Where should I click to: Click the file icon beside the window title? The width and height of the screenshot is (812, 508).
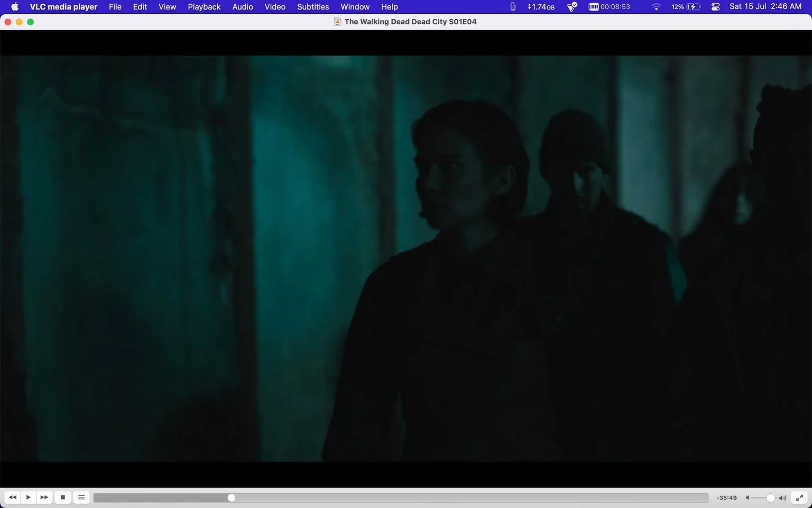tap(337, 22)
